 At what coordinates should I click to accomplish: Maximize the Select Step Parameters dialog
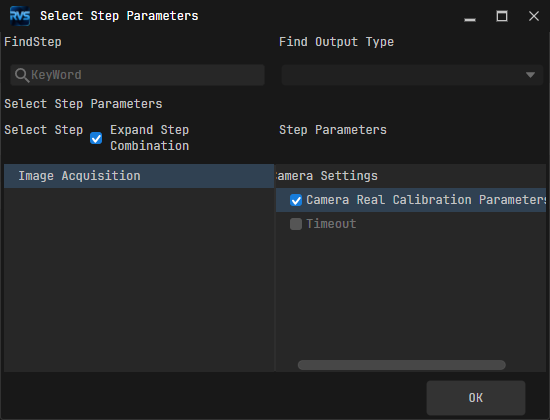click(502, 16)
